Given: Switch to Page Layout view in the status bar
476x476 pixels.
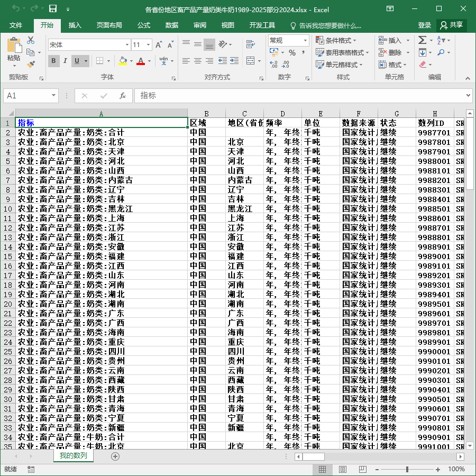Looking at the screenshot, I should [x=342, y=469].
